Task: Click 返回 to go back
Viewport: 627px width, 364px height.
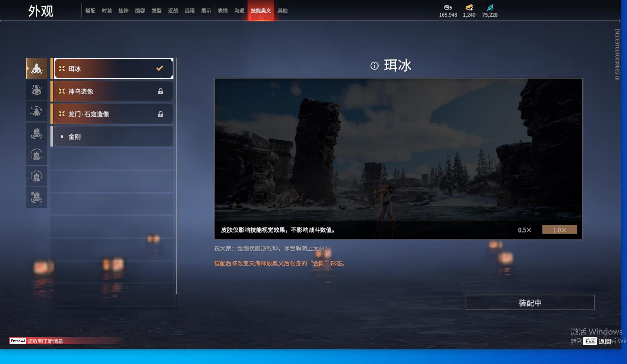Action: [604, 341]
